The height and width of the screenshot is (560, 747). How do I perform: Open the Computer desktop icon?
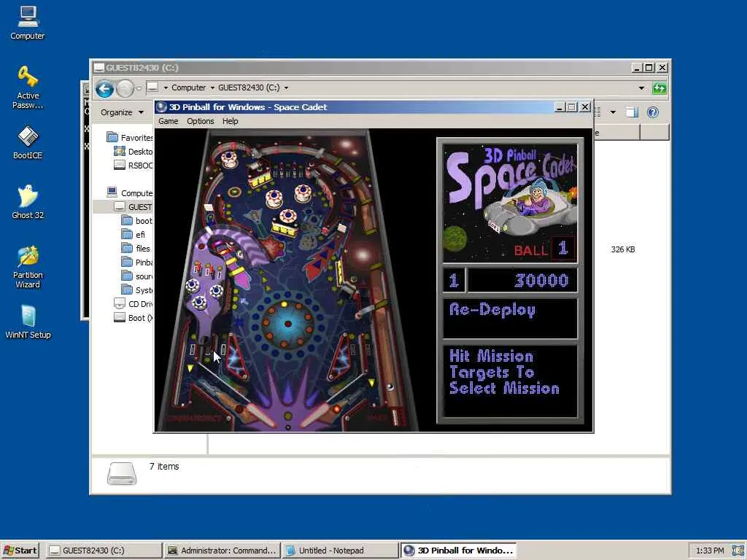click(x=28, y=23)
